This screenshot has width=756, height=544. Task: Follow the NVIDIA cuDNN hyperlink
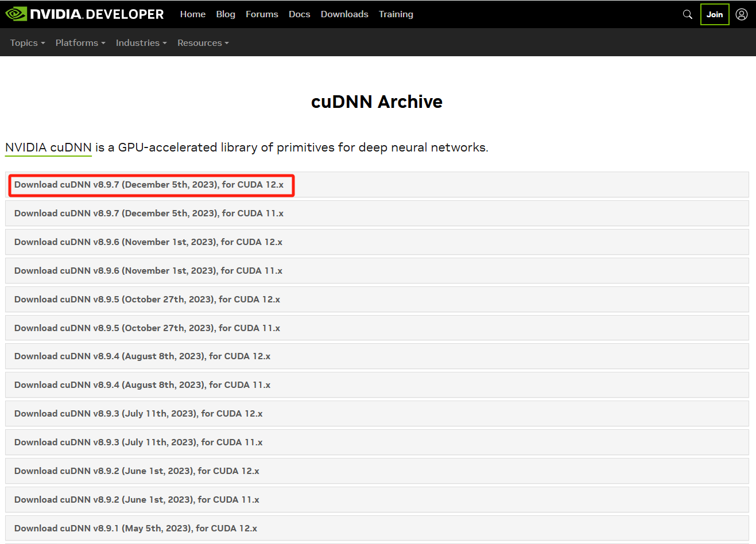pyautogui.click(x=48, y=147)
